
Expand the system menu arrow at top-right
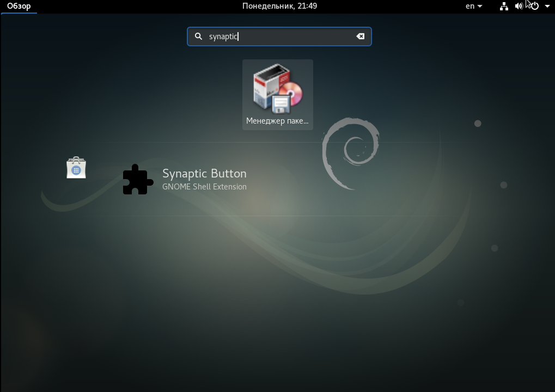tap(547, 7)
